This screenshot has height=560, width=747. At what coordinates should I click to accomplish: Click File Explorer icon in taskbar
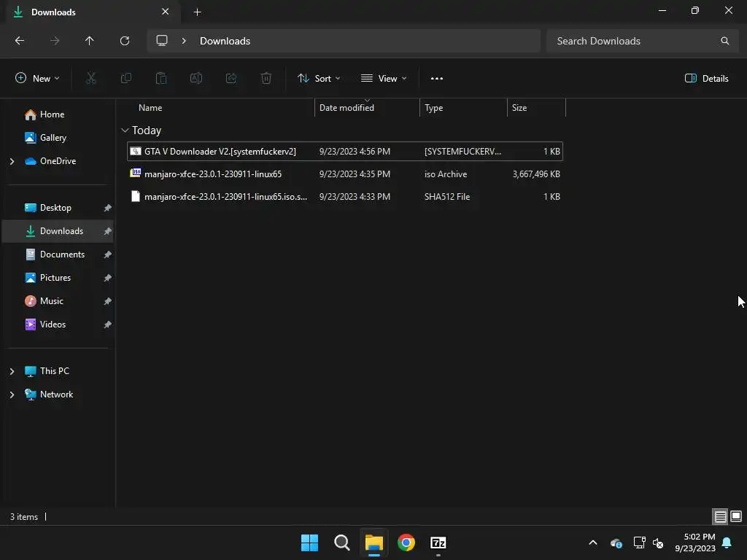click(x=374, y=542)
